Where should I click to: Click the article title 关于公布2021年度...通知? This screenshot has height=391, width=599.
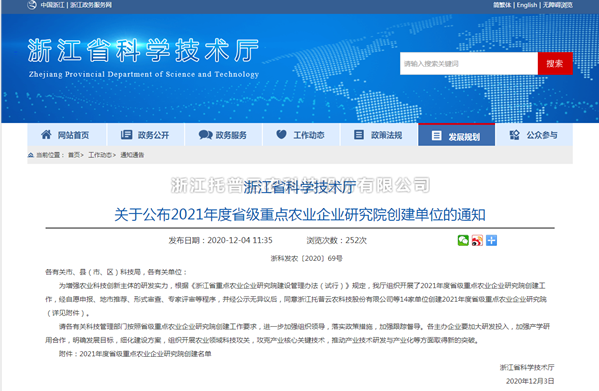[x=300, y=215]
